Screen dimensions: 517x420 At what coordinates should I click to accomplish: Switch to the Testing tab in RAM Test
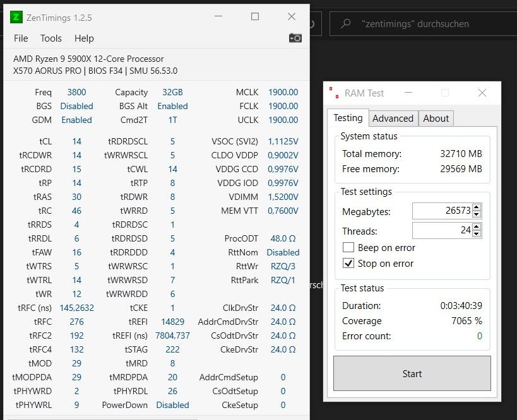[348, 117]
